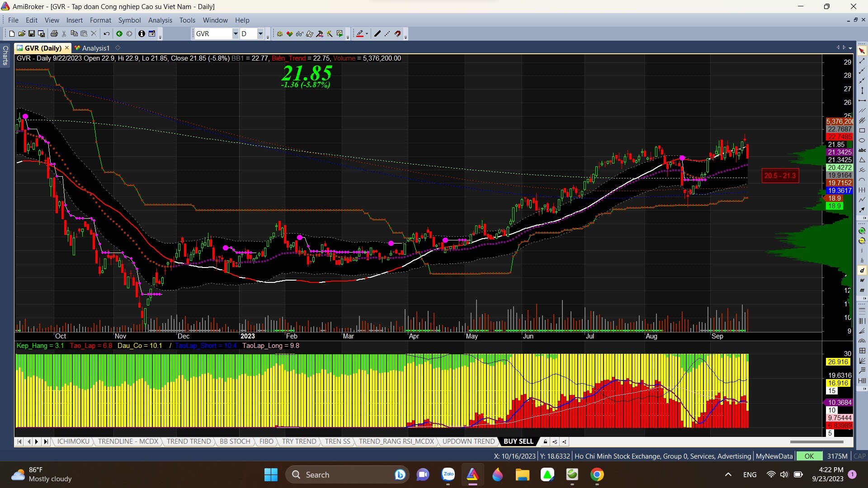Open the GVR symbol dropdown
The width and height of the screenshot is (868, 488).
[235, 34]
